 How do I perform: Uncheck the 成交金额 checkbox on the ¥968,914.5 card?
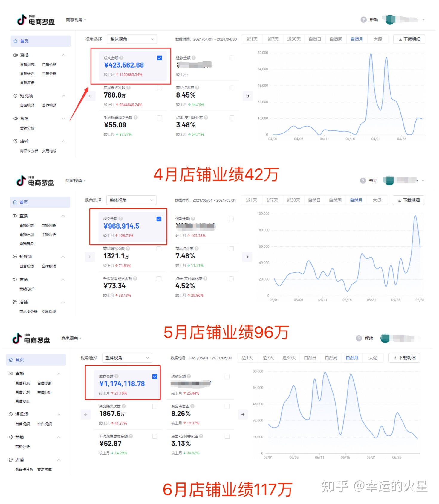(x=159, y=219)
